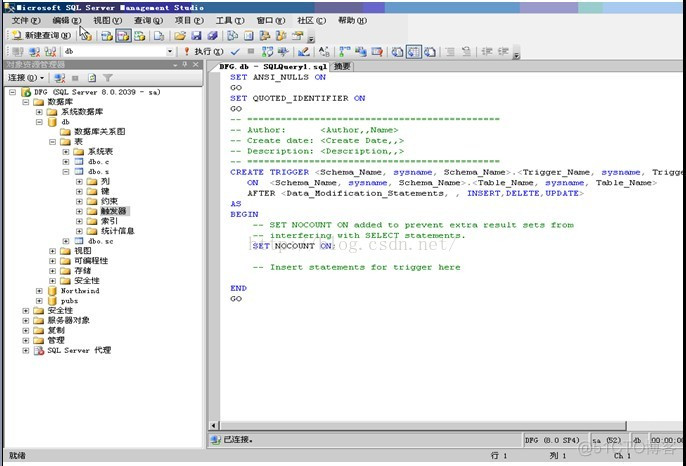Display the estimated execution plan icon
Screen dimensions: 686x466
coord(267,52)
